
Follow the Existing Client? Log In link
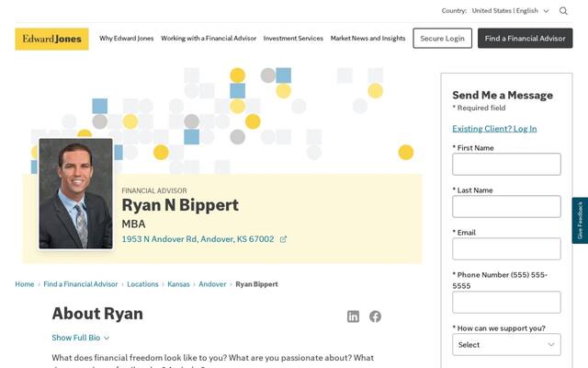[494, 129]
